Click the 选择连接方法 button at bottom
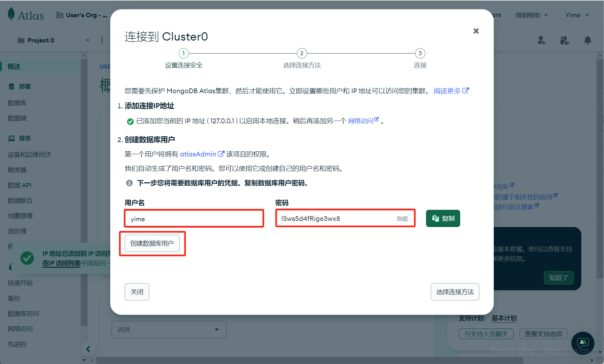Viewport: 604px width, 364px height. [455, 292]
